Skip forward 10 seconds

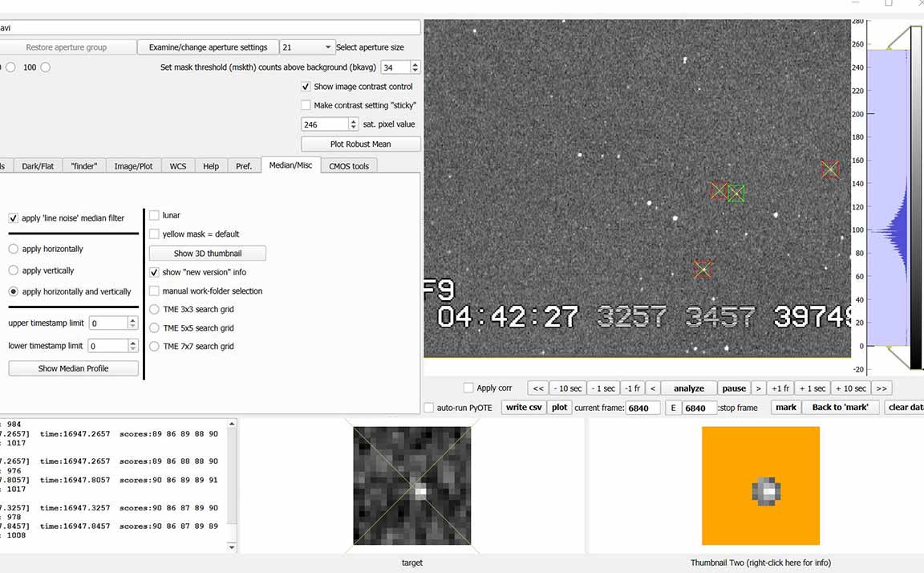coord(850,388)
